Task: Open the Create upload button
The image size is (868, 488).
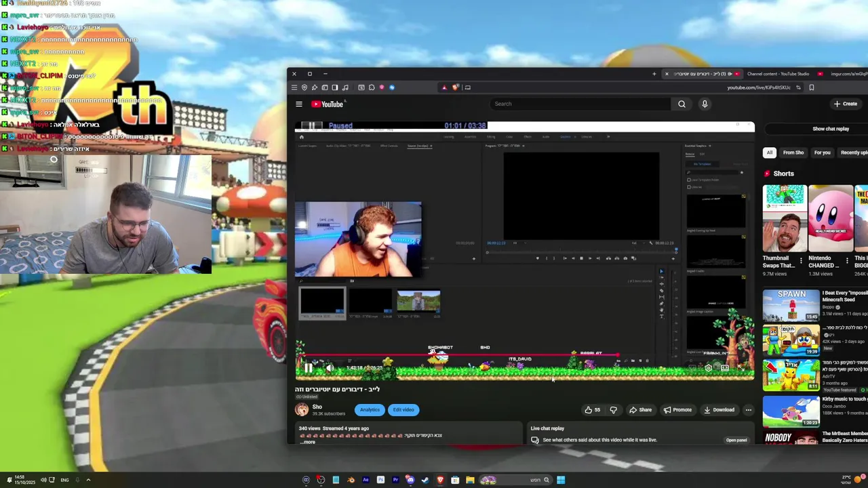Action: (x=846, y=104)
